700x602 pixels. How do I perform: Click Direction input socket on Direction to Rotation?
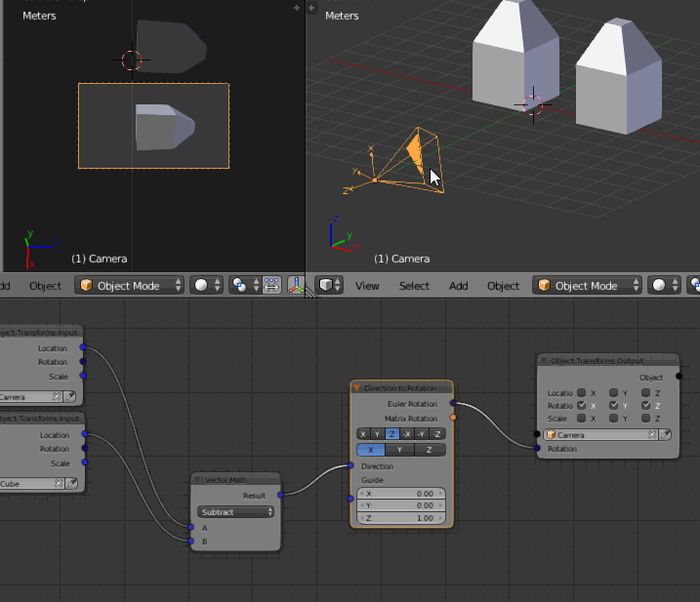350,465
